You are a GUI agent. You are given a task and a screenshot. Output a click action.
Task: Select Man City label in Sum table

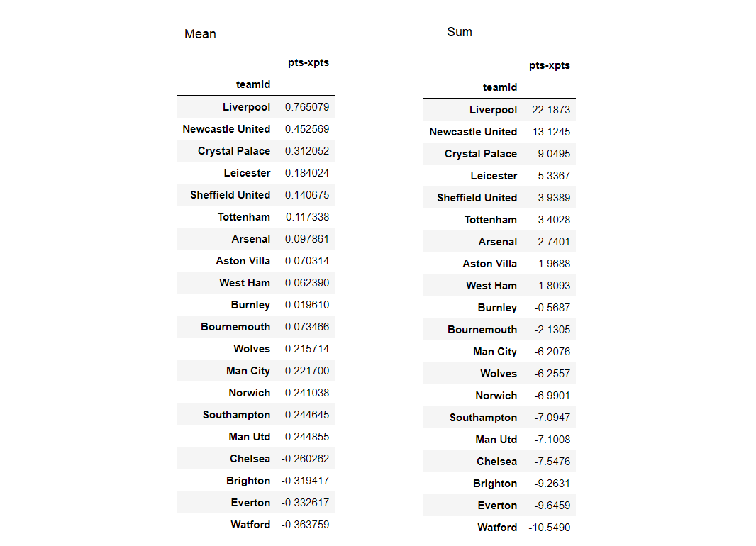tap(495, 352)
